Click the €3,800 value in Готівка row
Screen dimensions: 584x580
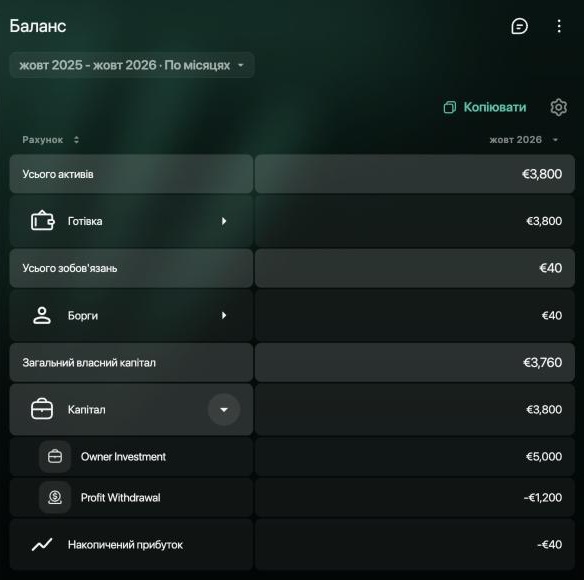coord(544,221)
